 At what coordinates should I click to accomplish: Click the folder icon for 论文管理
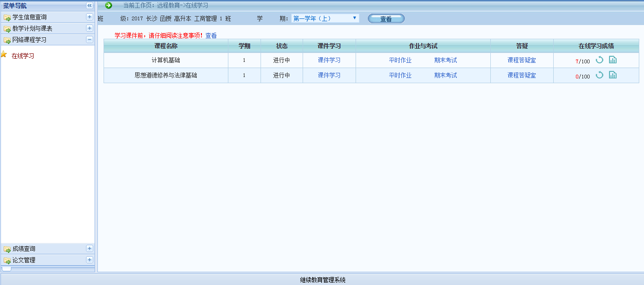(7, 260)
